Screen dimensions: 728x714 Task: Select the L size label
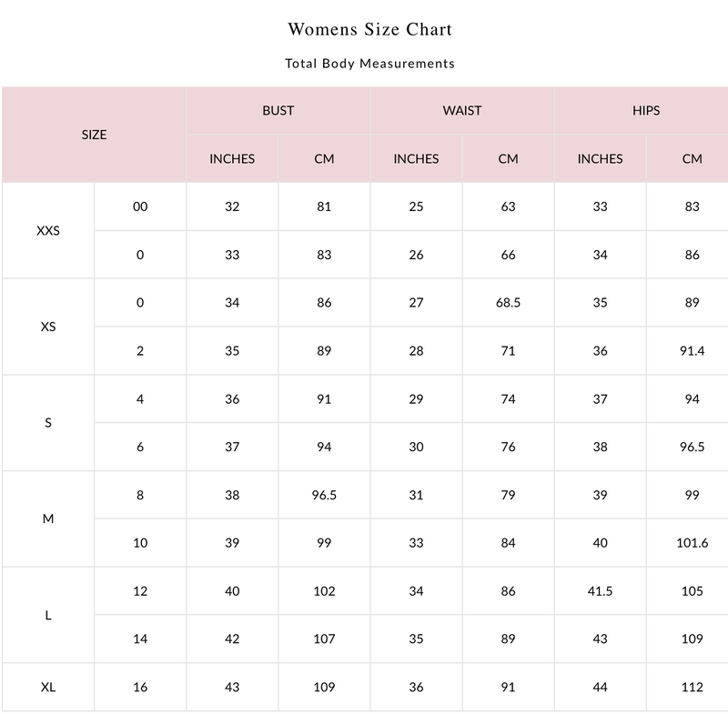click(48, 615)
